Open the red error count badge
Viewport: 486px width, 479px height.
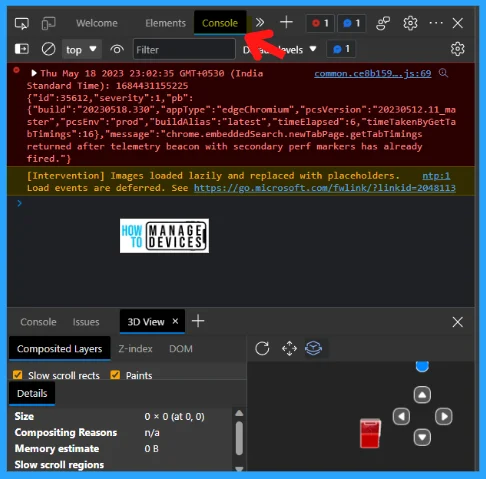[320, 23]
